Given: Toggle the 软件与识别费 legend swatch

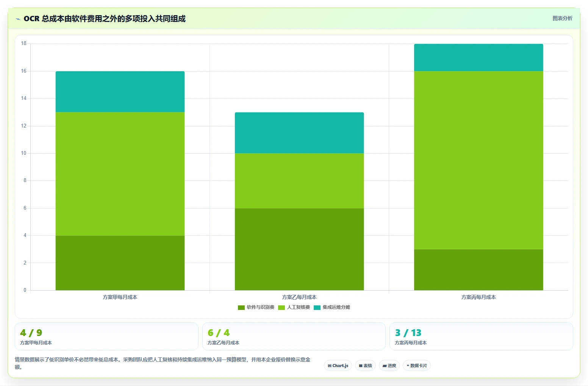Looking at the screenshot, I should coord(241,307).
